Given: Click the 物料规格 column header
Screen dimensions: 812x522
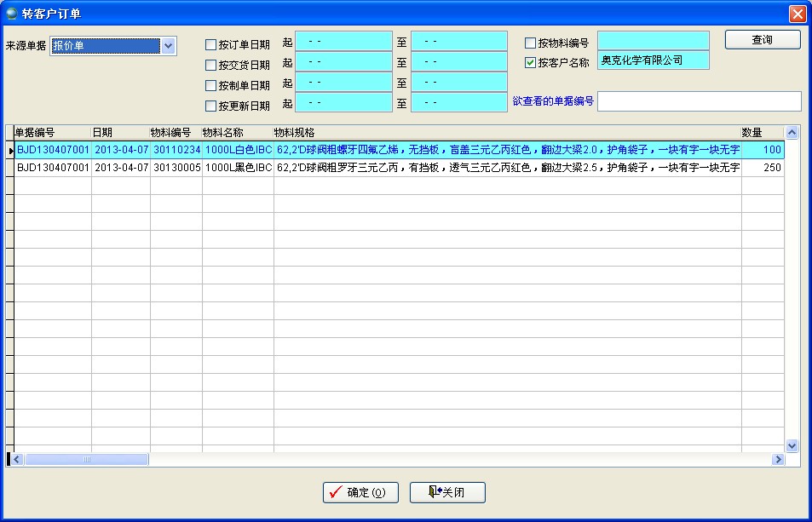Looking at the screenshot, I should (506, 133).
